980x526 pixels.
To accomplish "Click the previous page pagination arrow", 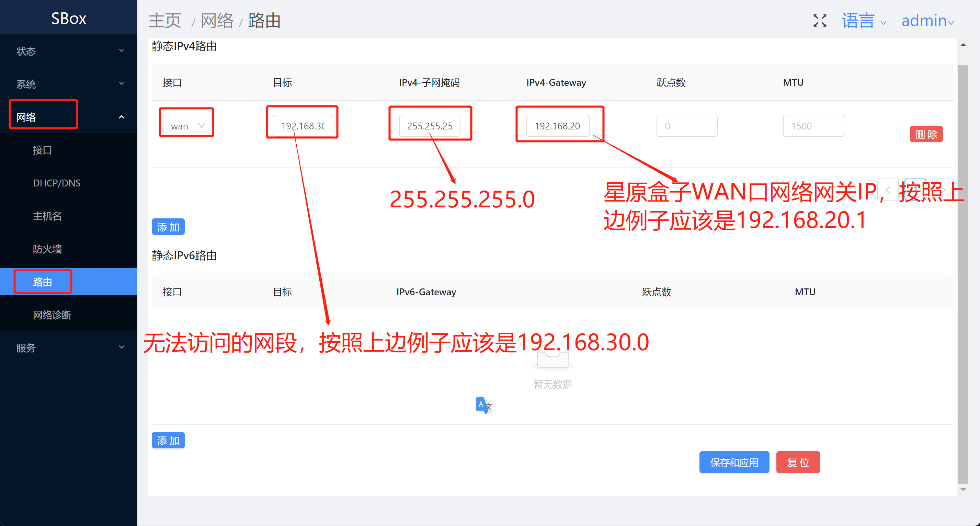I will [x=888, y=189].
